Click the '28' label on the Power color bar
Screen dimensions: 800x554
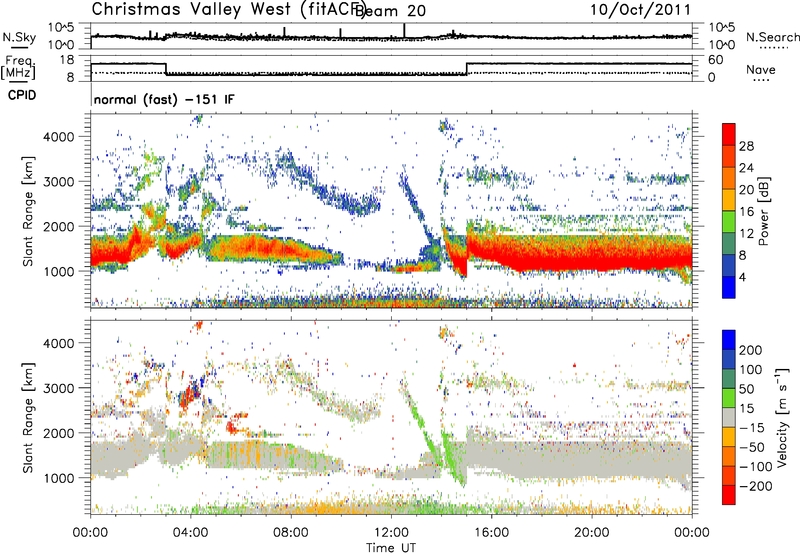[746, 146]
